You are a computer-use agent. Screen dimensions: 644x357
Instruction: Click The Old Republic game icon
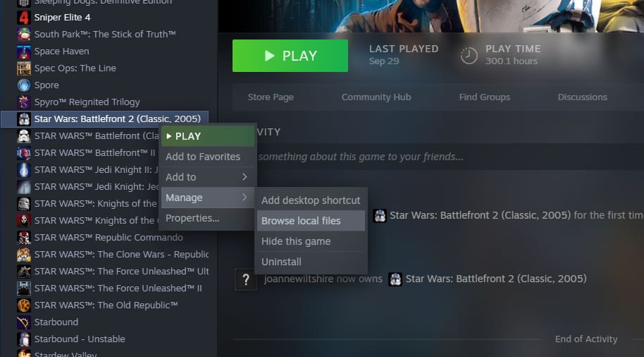click(24, 305)
